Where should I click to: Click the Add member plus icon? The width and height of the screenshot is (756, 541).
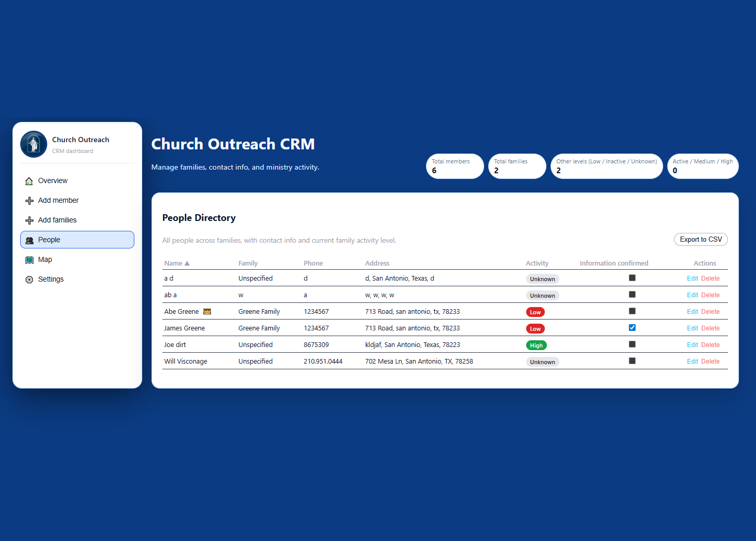[29, 200]
